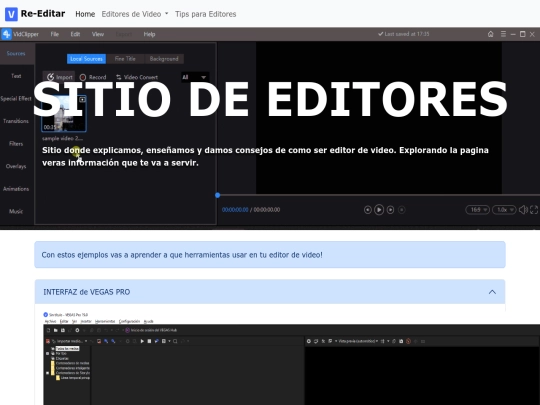Open the 16:9 aspect ratio dropdown

pyautogui.click(x=477, y=210)
